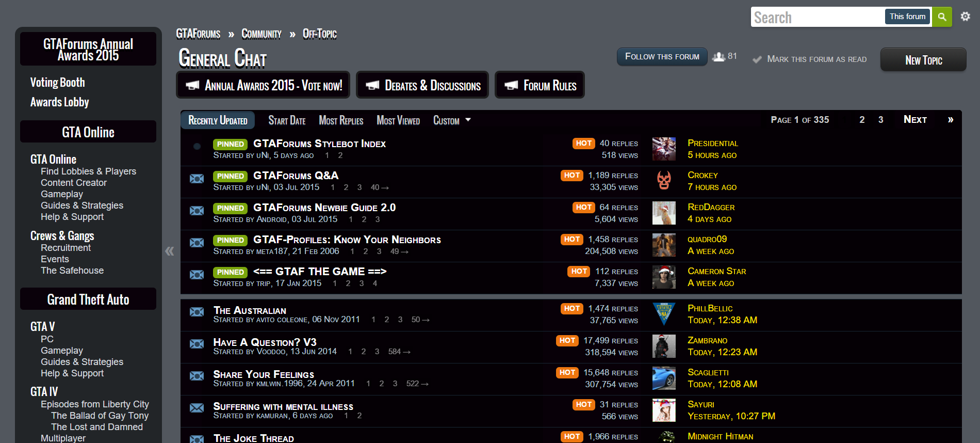Click the HOT badge on The Australian
This screenshot has width=980, height=443.
pos(571,308)
